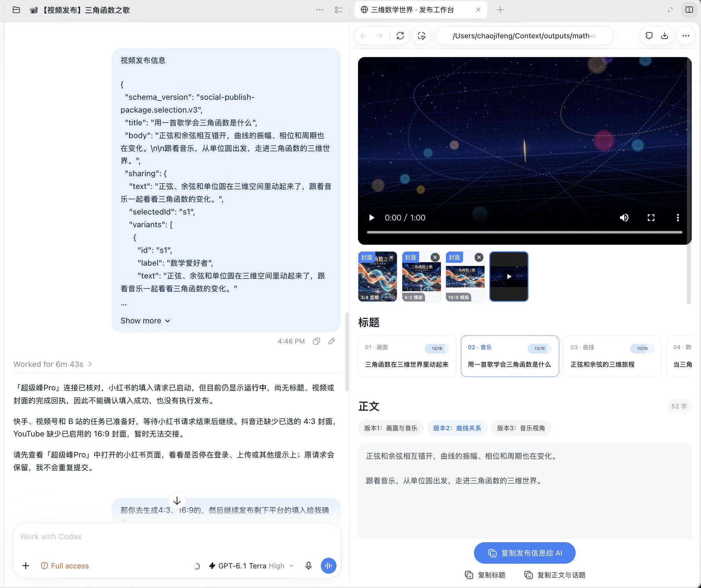Open a new browser tab with plus
This screenshot has height=588, width=701.
[x=500, y=10]
